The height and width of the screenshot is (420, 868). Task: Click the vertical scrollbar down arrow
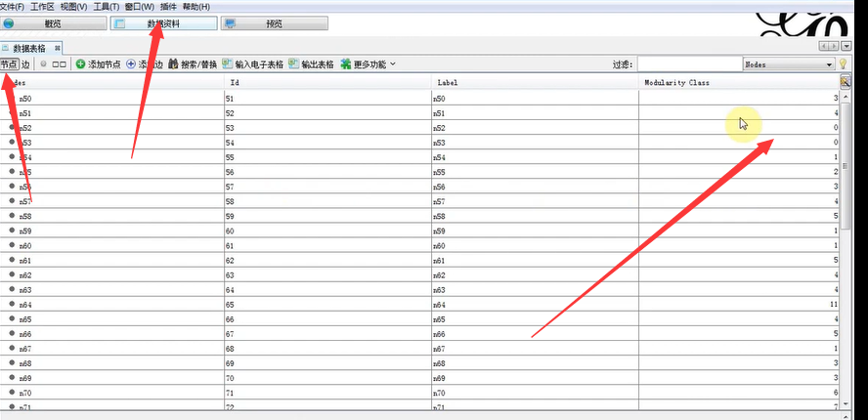click(x=846, y=404)
